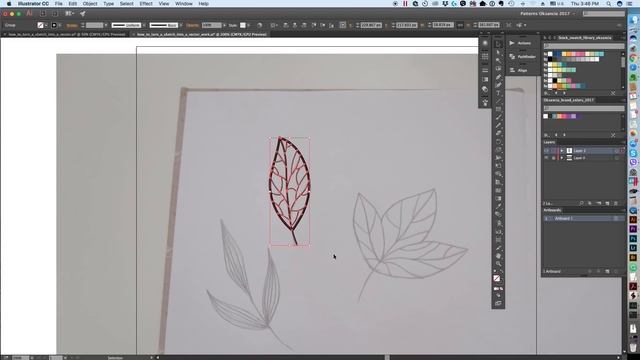The image size is (640, 360).
Task: Open the Object menu
Action: (90, 4)
